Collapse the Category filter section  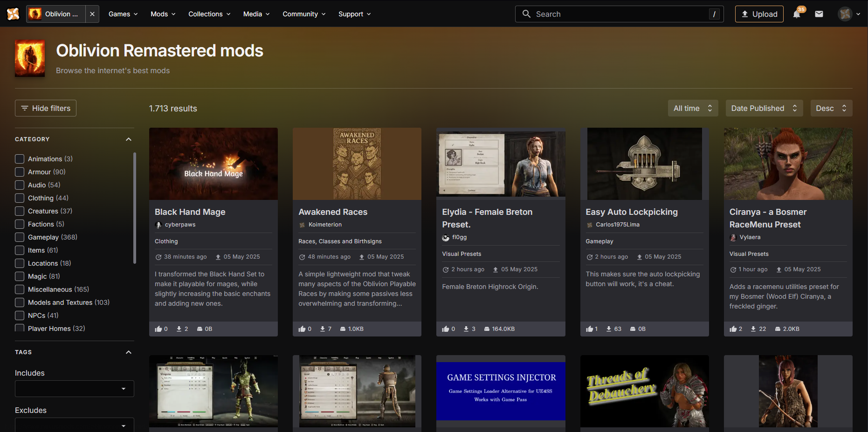coord(129,139)
